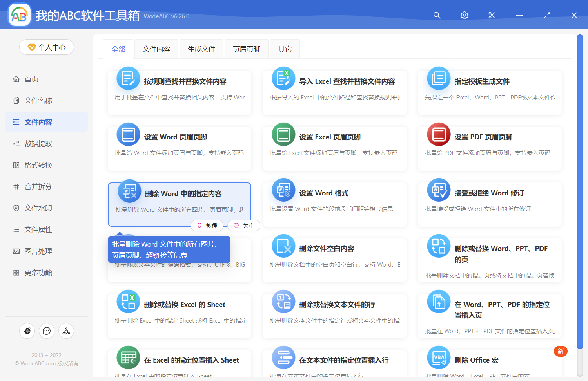Screen dimensions: 588x381
Task: Open 导入 Excel 查找并替换文件内容 tool
Action: point(334,93)
